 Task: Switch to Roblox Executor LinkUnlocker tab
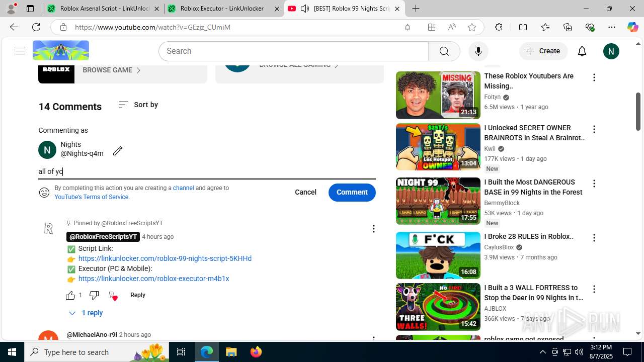pos(224,9)
